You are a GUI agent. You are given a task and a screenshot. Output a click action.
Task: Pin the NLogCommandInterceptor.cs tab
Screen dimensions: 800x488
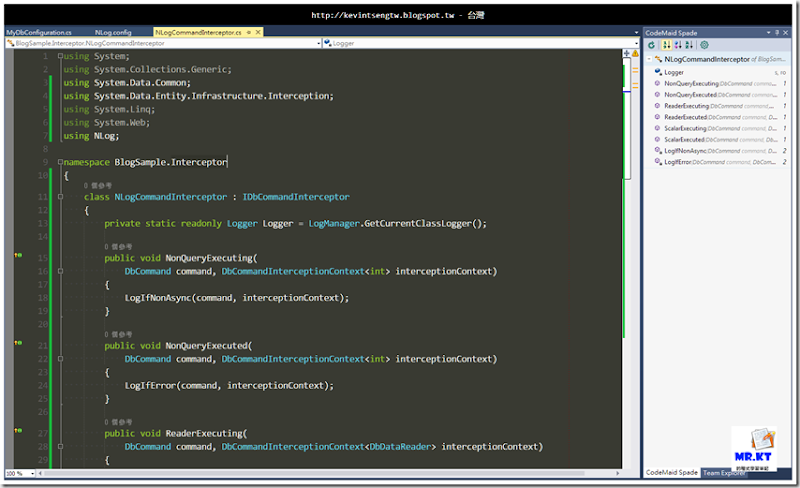(249, 33)
